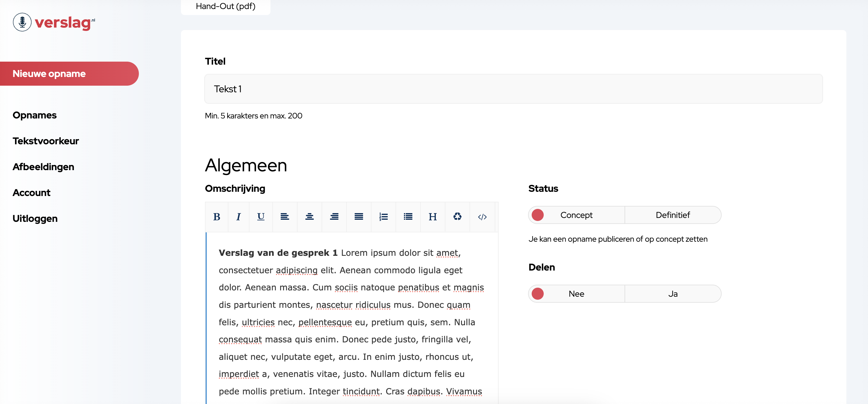Apply heading style with H icon

pos(433,217)
